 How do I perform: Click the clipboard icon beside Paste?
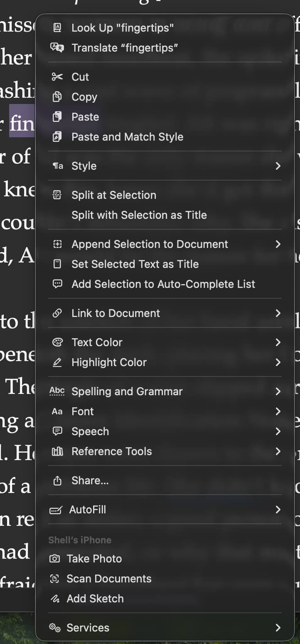pyautogui.click(x=57, y=117)
